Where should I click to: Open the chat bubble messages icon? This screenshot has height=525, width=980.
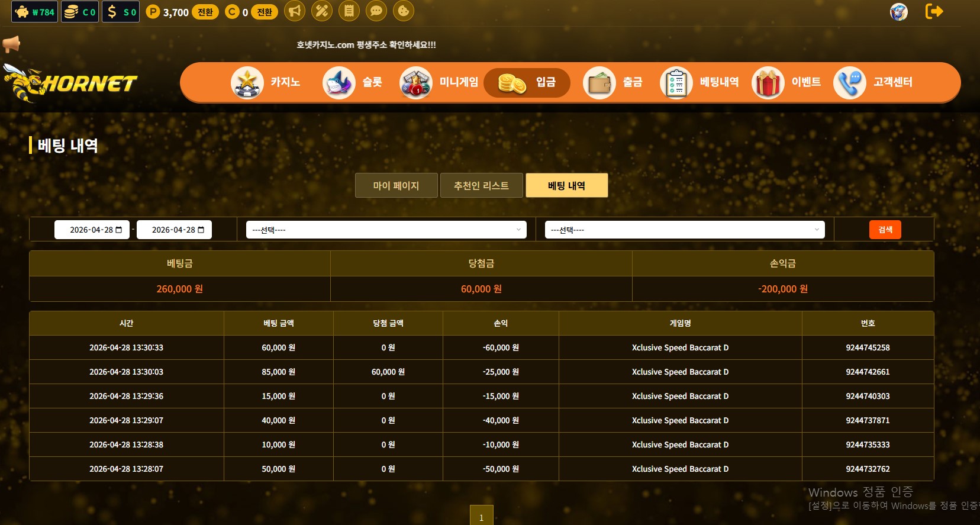click(376, 11)
